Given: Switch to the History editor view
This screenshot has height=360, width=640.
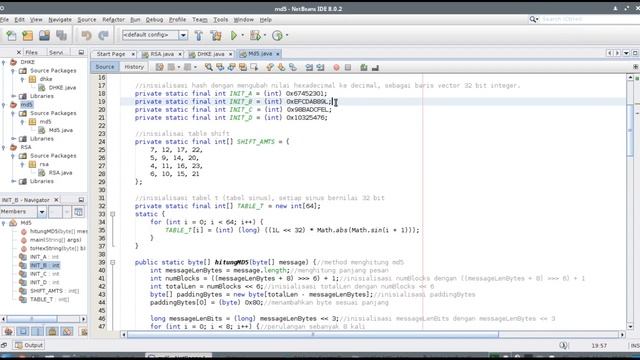Looking at the screenshot, I should [134, 67].
